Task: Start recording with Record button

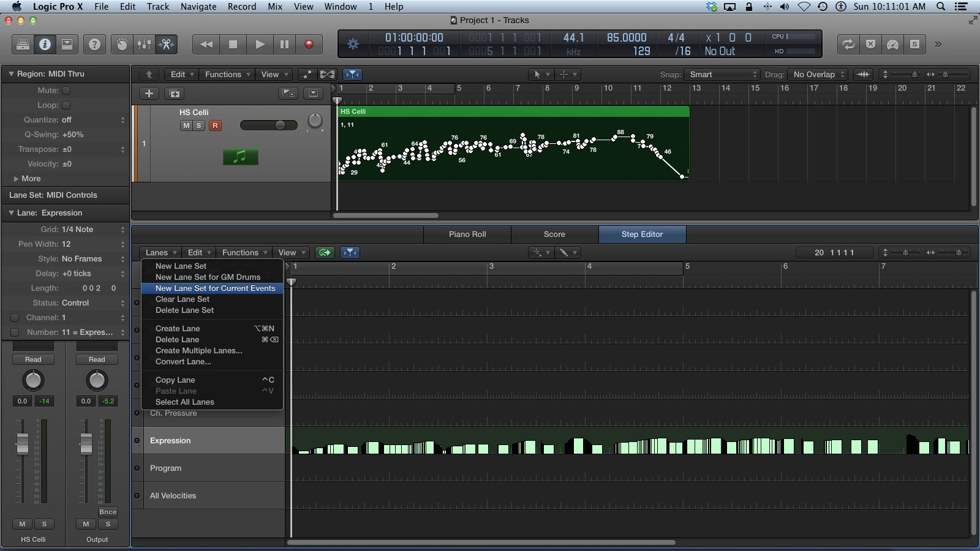Action: click(309, 44)
